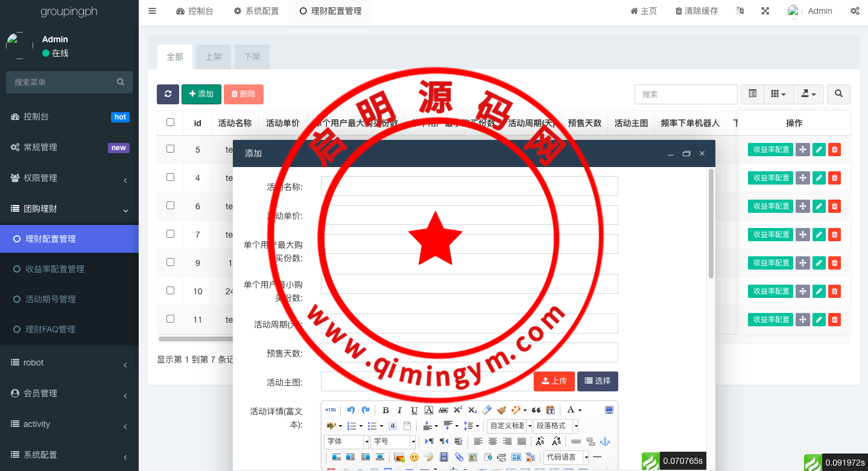The width and height of the screenshot is (868, 471).
Task: Click the 活动名称 input field in dialog
Action: pos(469,186)
